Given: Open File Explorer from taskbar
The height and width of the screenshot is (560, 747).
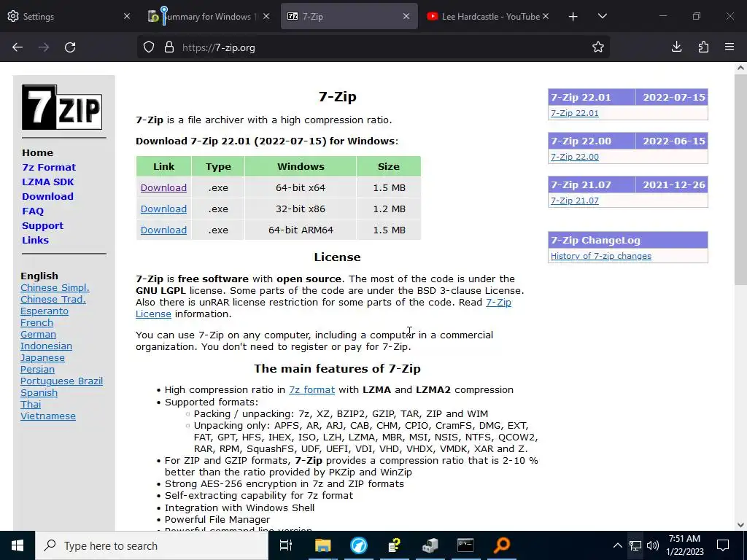Looking at the screenshot, I should tap(322, 545).
